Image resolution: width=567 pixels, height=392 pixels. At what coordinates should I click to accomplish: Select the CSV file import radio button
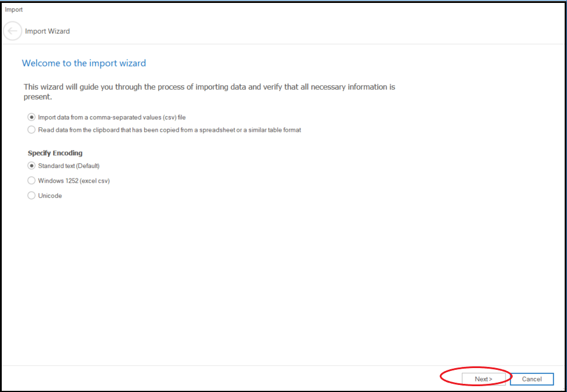tap(32, 117)
